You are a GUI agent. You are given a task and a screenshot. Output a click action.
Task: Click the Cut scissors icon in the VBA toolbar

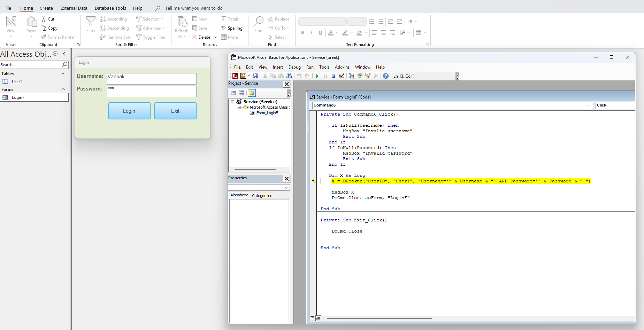265,76
